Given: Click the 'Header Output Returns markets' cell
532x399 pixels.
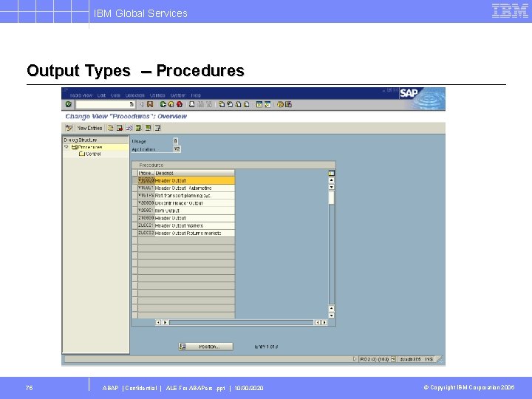Looking at the screenshot, I should pyautogui.click(x=194, y=233).
